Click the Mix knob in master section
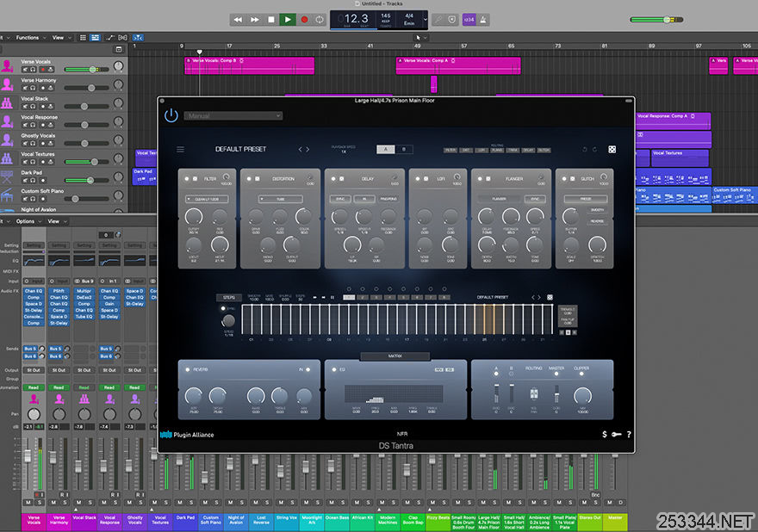758x532 pixels. click(582, 396)
